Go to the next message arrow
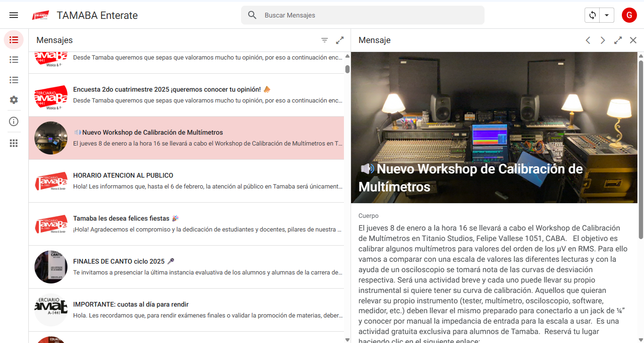 pyautogui.click(x=602, y=40)
